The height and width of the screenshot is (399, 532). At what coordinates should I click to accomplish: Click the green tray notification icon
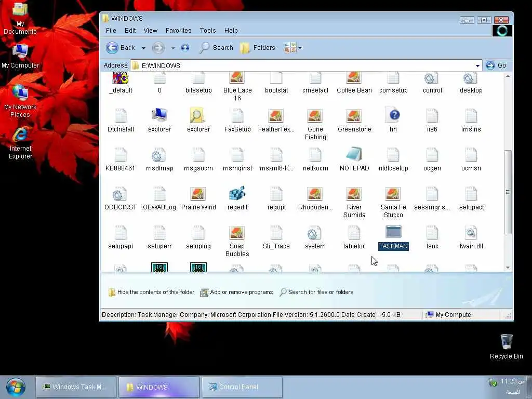(x=493, y=382)
